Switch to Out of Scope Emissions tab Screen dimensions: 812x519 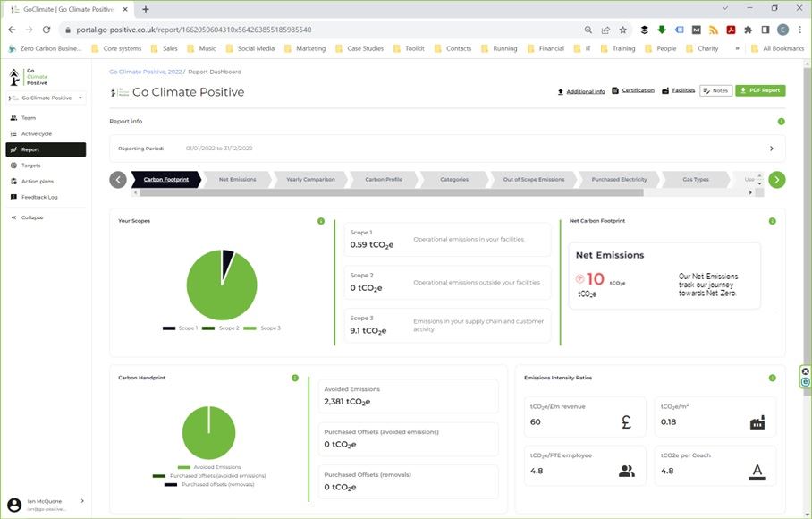533,180
